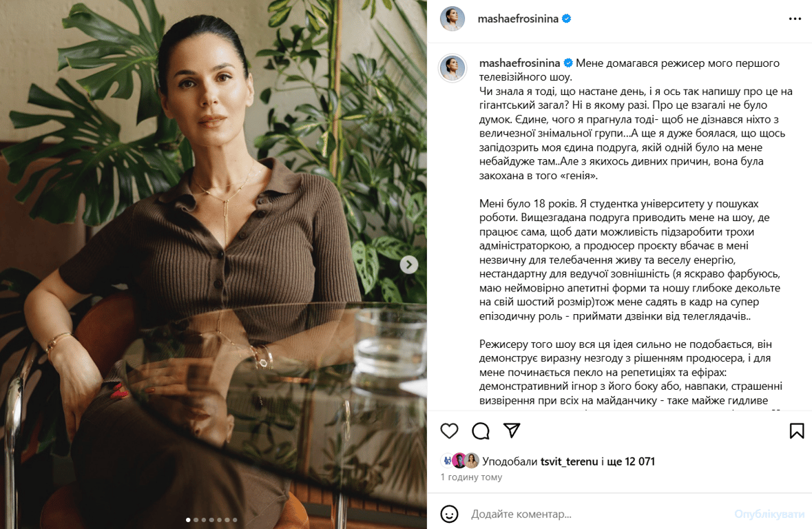Share post with paper plane icon

[512, 430]
